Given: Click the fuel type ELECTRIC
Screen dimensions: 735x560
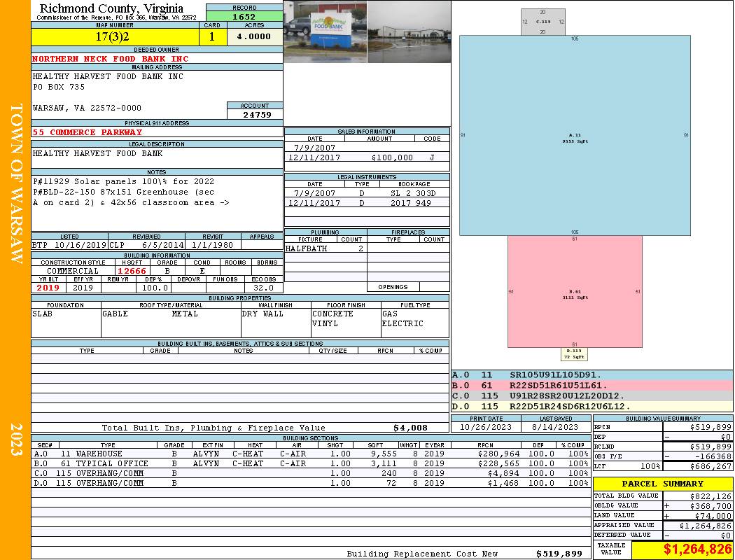Looking at the screenshot, I should coord(402,323).
